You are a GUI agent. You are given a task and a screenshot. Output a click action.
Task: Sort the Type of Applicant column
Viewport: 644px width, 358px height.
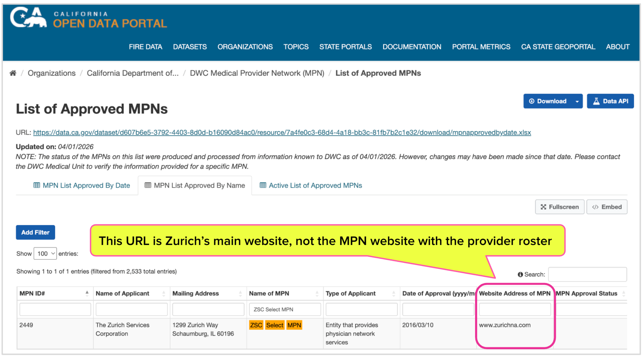click(393, 293)
